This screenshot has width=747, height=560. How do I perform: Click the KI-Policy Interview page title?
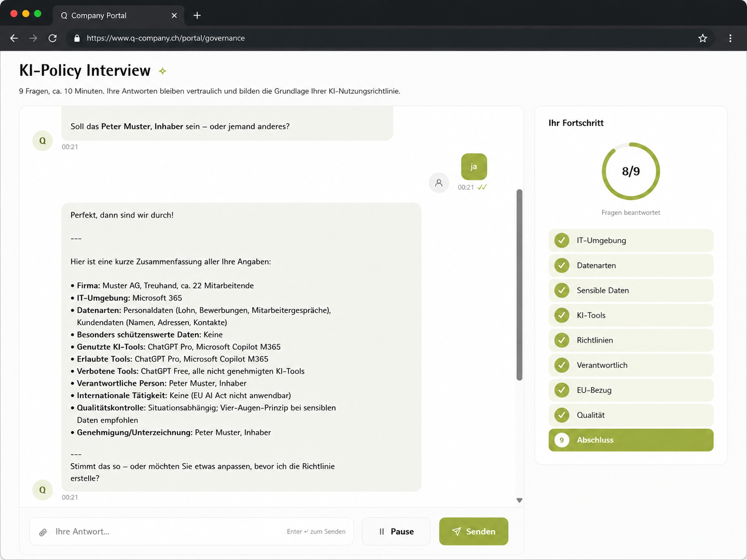pos(85,70)
